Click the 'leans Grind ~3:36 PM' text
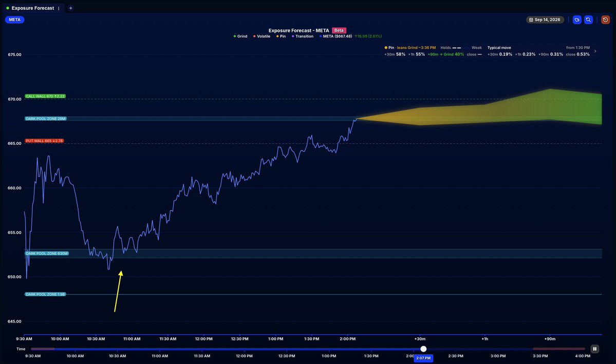This screenshot has height=364, width=616. (x=416, y=48)
